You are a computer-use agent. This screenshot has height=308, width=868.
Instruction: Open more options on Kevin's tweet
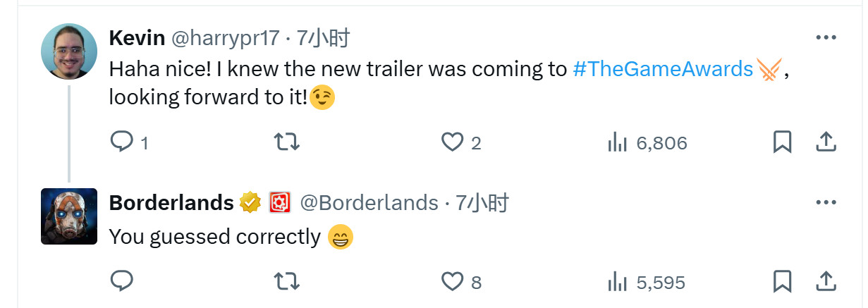click(826, 37)
